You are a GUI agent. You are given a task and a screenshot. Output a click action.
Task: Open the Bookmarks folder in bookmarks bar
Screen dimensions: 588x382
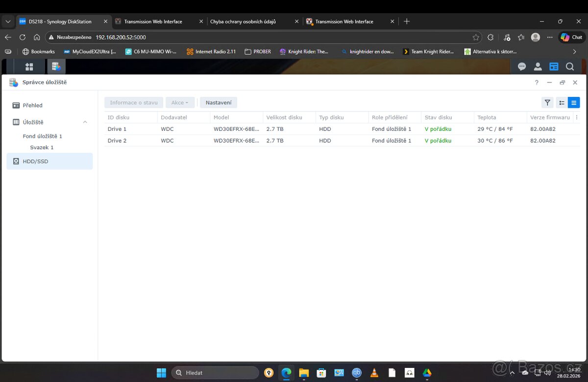(39, 51)
